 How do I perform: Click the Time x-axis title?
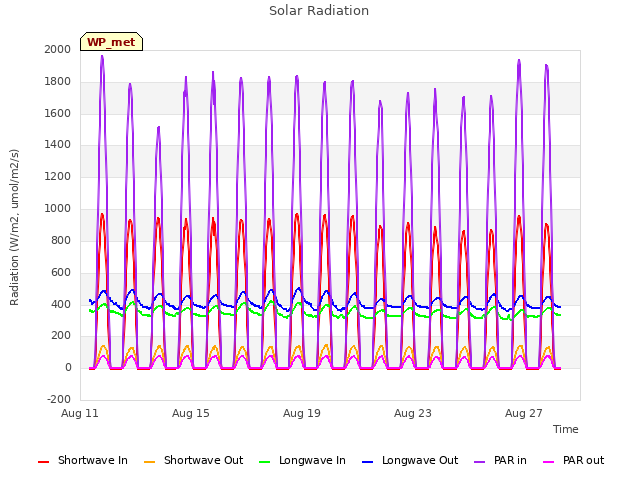point(565,429)
